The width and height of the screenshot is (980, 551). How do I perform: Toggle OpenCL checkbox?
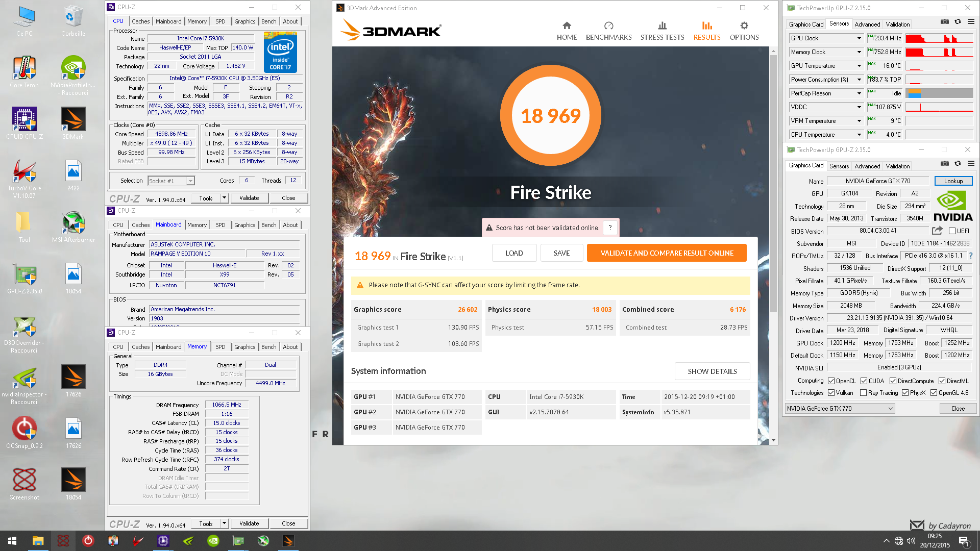(831, 381)
